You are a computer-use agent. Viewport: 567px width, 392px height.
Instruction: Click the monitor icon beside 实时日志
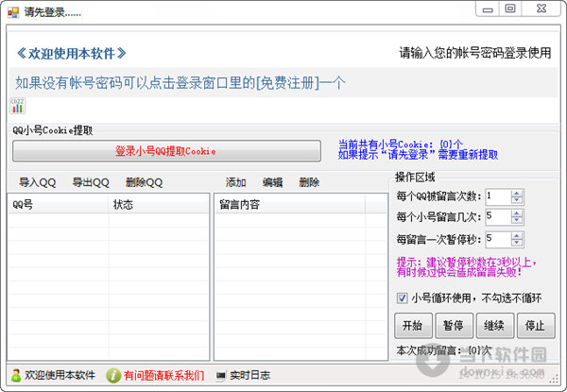tap(220, 376)
